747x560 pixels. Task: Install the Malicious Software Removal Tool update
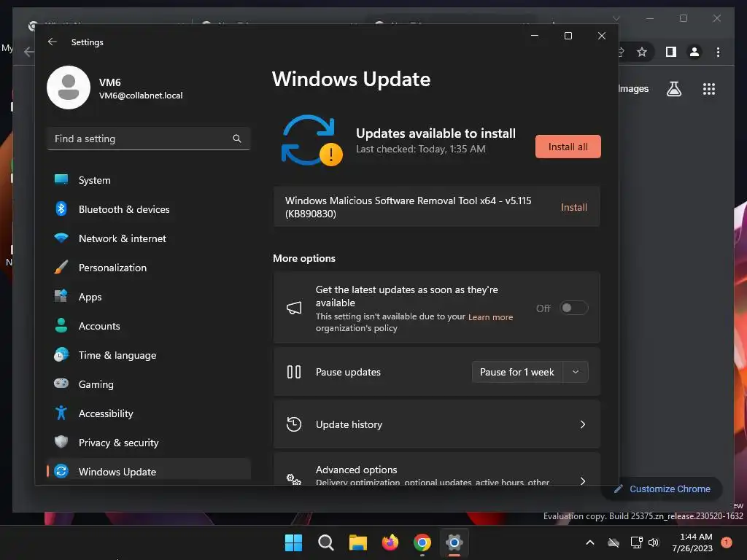coord(573,207)
